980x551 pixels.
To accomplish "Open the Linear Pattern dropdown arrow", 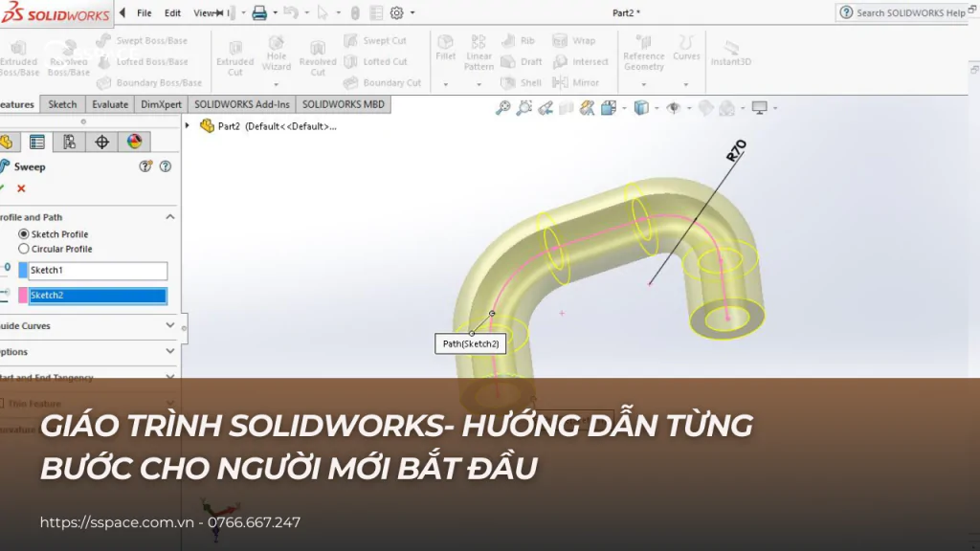I will tap(479, 84).
